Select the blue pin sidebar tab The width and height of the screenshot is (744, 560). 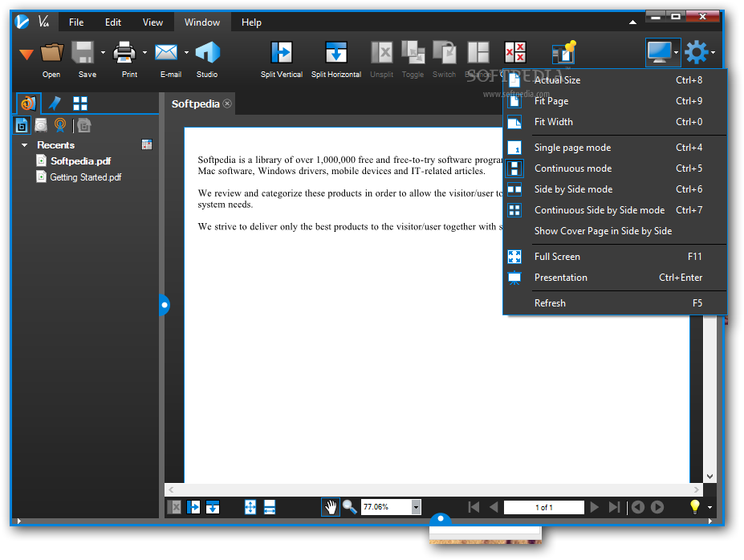(55, 103)
